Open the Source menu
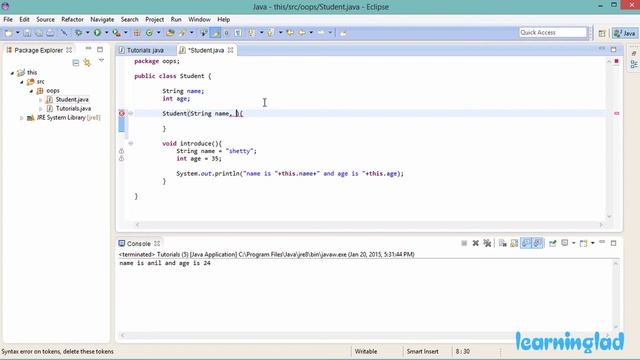640x360 pixels. tap(45, 20)
